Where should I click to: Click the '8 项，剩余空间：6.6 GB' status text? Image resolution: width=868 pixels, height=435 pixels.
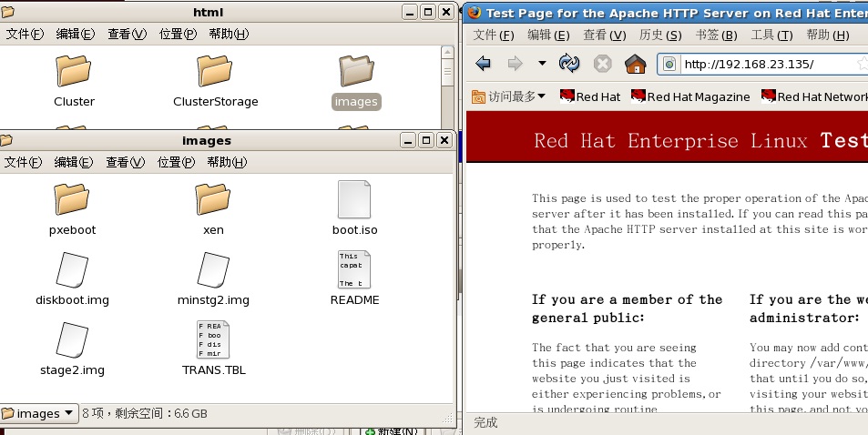[x=145, y=413]
